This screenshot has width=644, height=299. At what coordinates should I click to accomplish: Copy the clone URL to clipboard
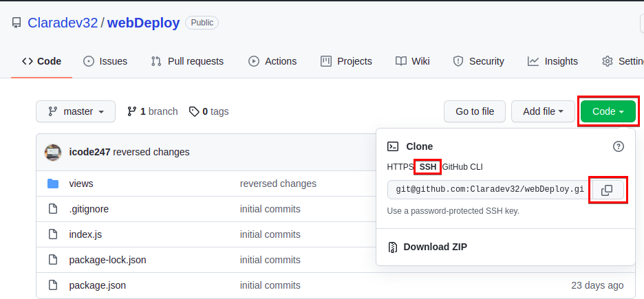pos(608,190)
